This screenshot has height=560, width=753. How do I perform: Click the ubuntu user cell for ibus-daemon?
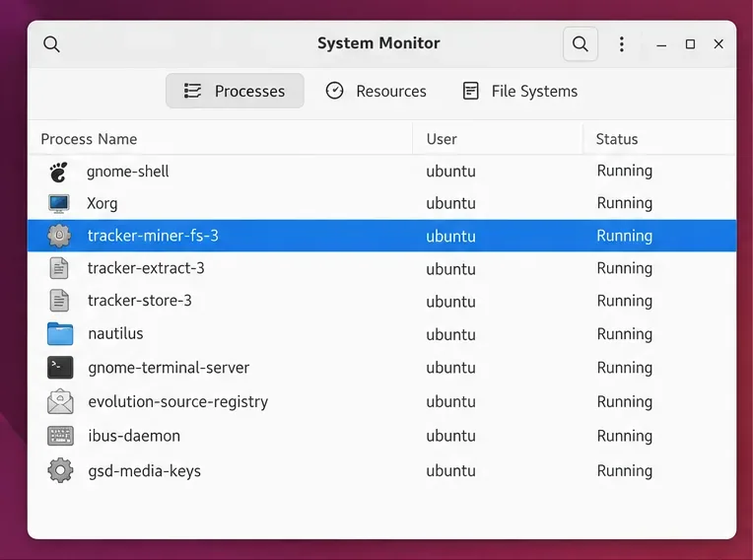point(451,436)
